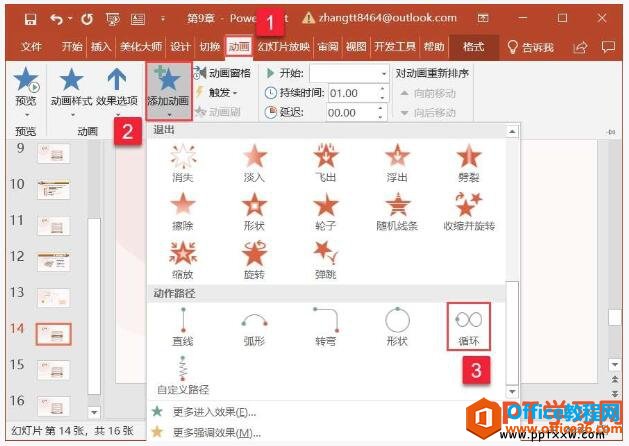
Task: Select the Wheel (轮子) exit effect
Action: pos(326,212)
